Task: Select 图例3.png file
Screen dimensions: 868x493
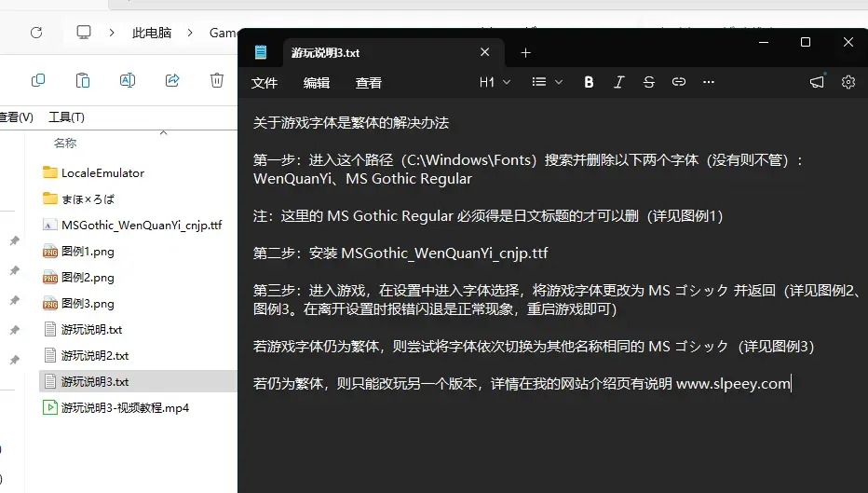Action: [88, 304]
